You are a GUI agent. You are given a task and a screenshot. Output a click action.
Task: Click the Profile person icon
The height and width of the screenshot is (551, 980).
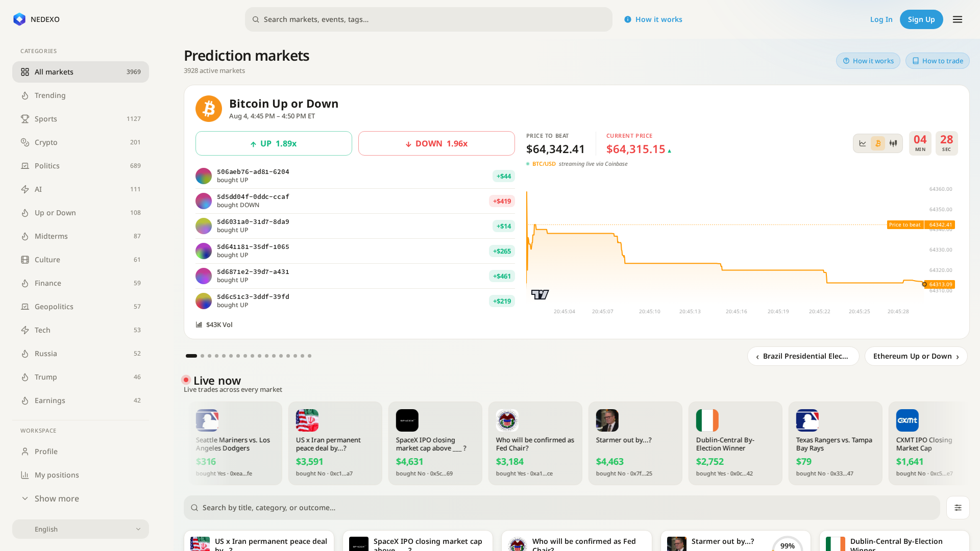pyautogui.click(x=25, y=452)
